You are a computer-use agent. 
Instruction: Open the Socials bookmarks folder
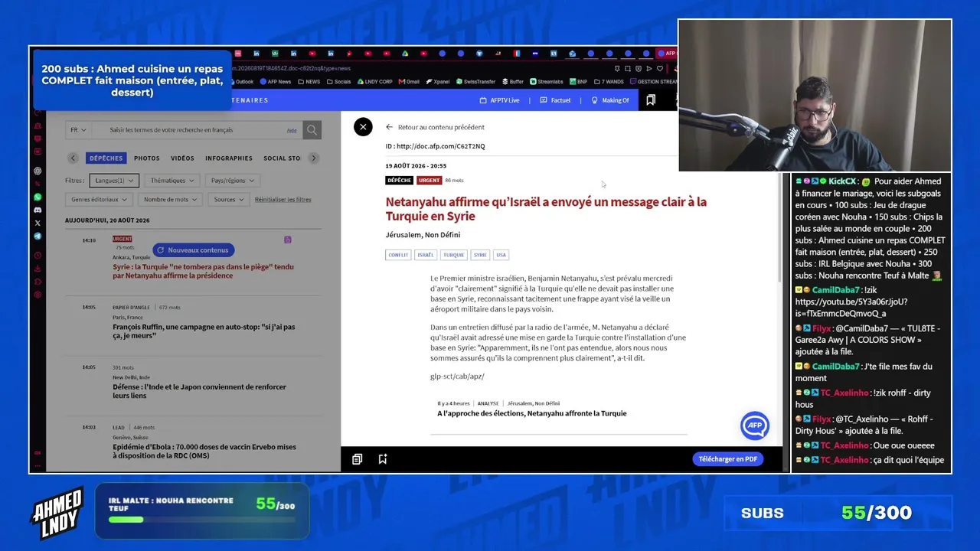(x=338, y=81)
